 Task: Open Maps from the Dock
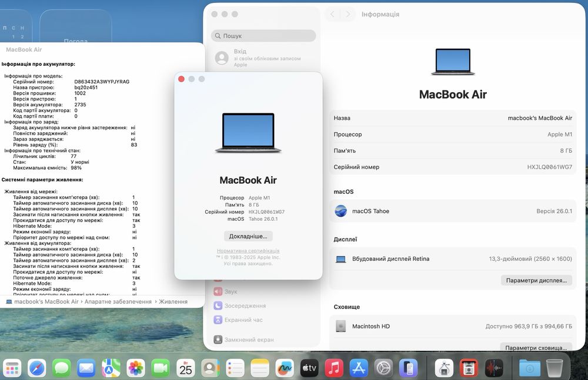click(x=111, y=368)
